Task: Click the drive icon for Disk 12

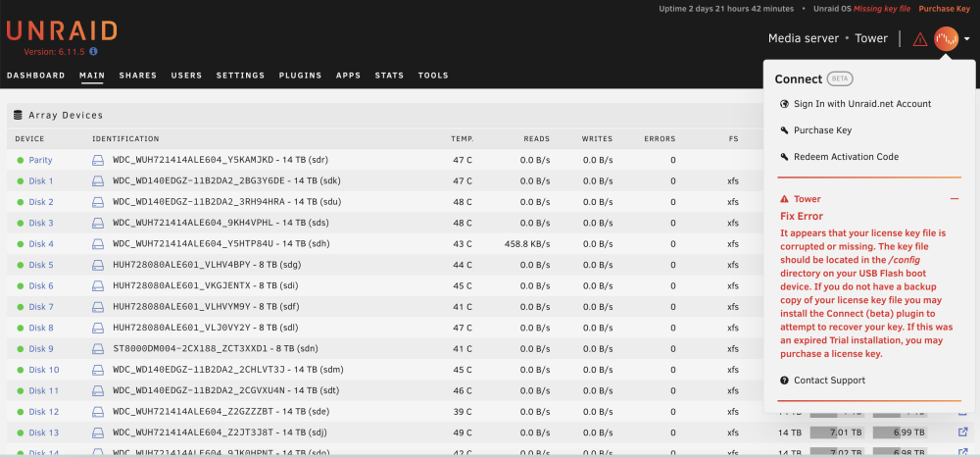Action: click(97, 412)
